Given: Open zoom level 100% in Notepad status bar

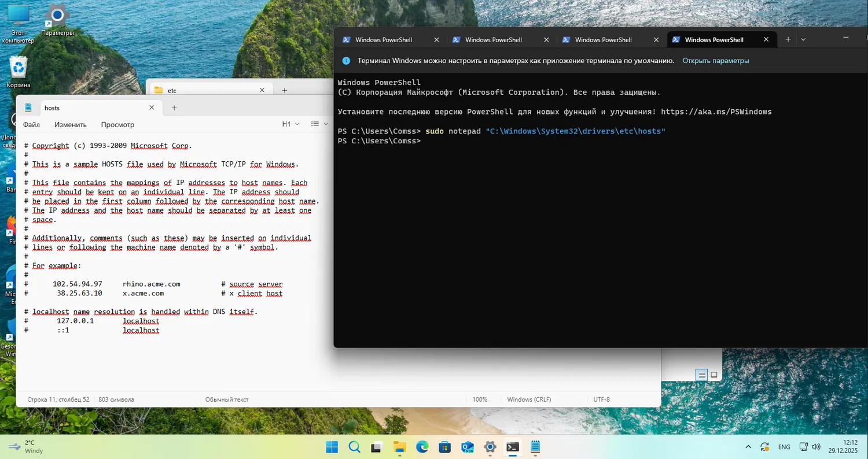Looking at the screenshot, I should (480, 399).
